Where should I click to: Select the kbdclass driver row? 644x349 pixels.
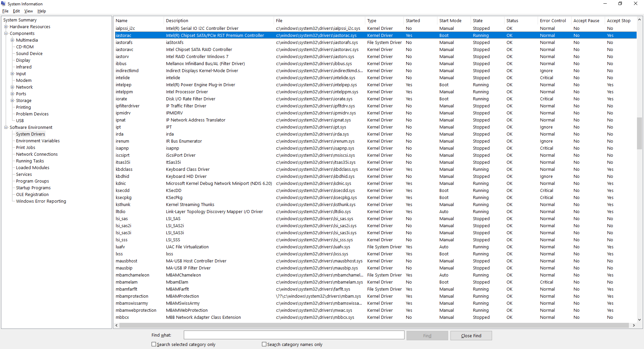coord(376,169)
